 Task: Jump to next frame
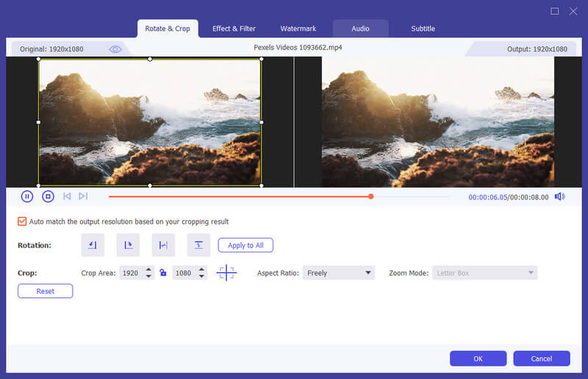pyautogui.click(x=83, y=196)
